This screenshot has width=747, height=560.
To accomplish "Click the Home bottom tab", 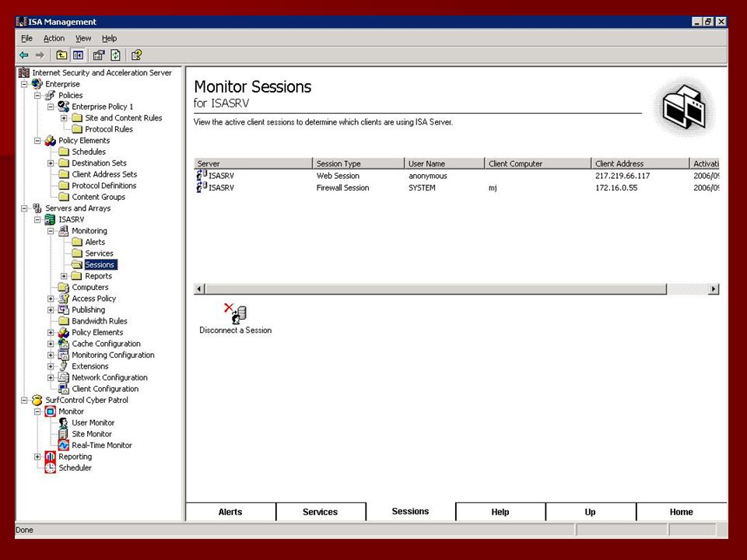I will coord(682,512).
